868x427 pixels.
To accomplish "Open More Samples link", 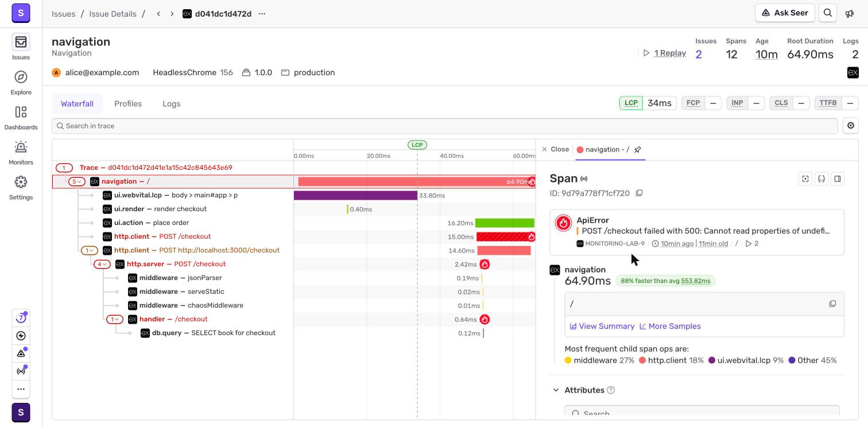I will point(670,326).
